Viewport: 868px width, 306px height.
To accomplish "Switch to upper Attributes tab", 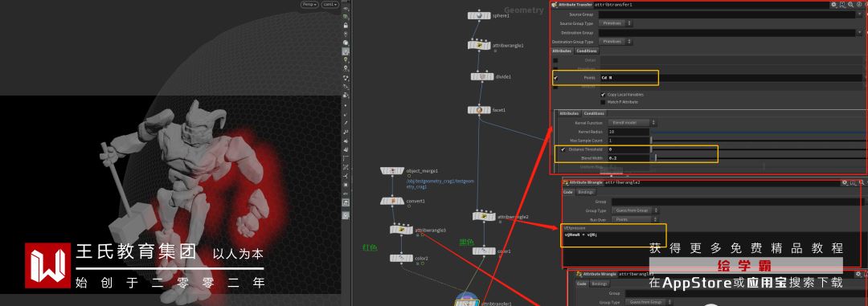I will [x=562, y=51].
